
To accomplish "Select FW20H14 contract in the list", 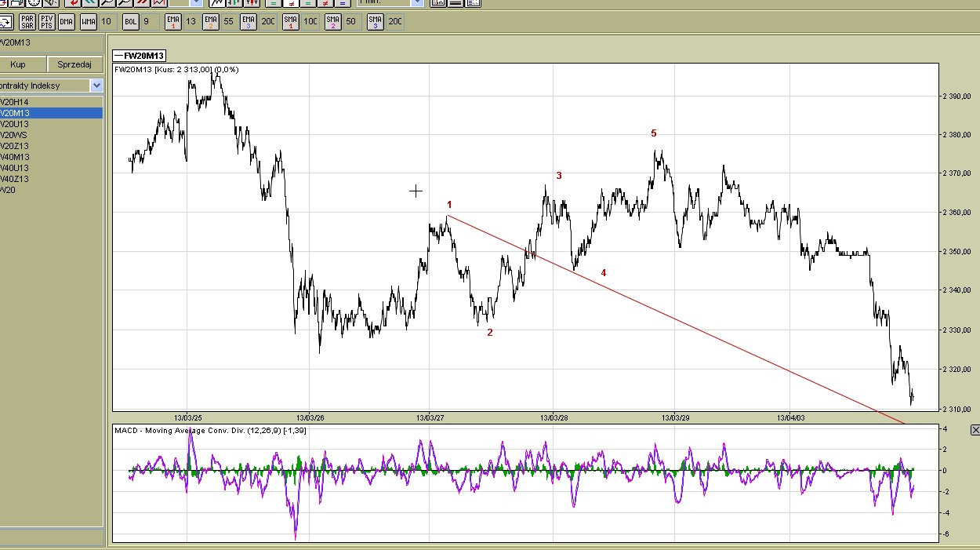I will (x=16, y=102).
